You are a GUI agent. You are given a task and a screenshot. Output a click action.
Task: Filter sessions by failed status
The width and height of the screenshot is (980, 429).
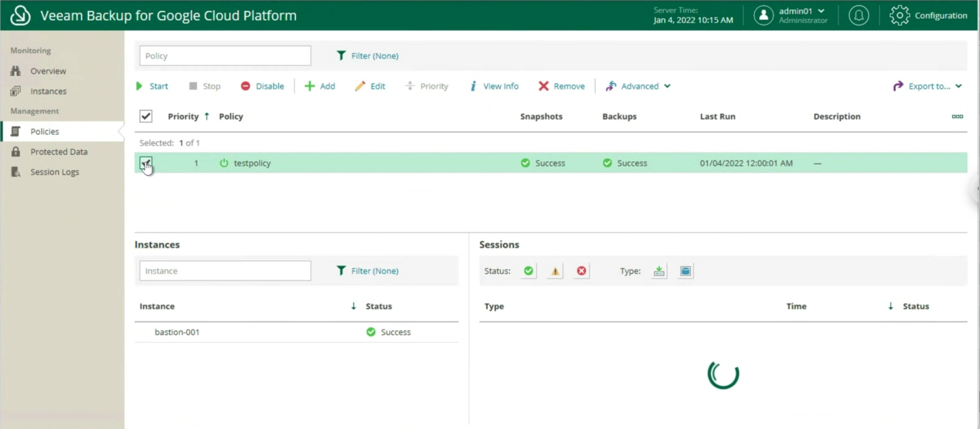582,271
